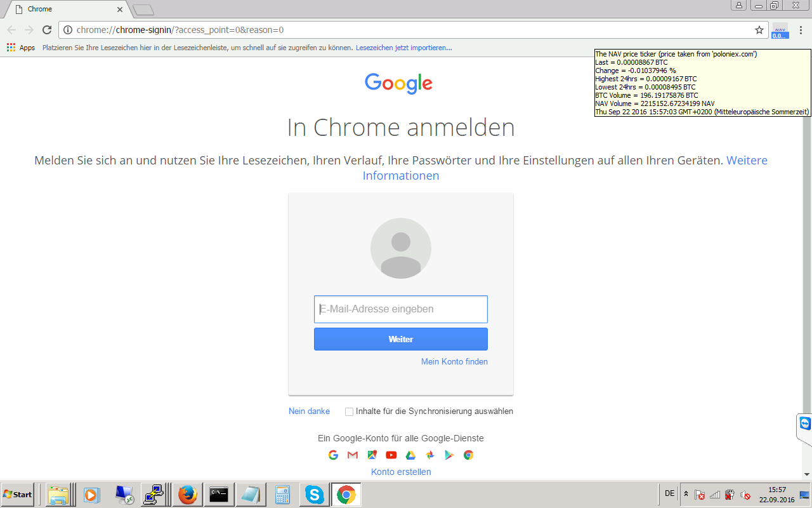Open Remote Desktop Connection from taskbar

(x=124, y=494)
